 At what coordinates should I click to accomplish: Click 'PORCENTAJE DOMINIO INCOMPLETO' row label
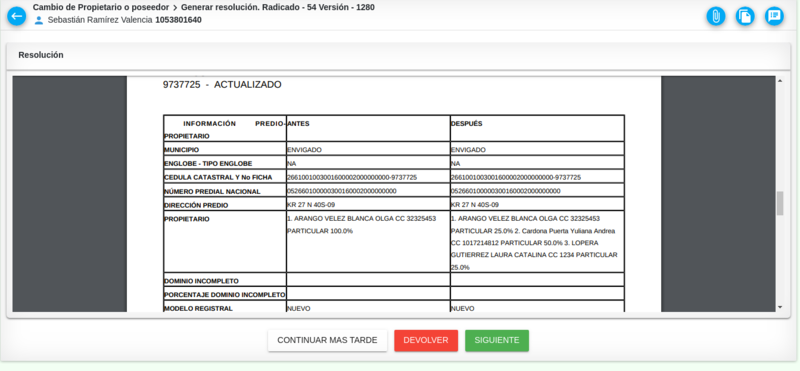click(224, 294)
